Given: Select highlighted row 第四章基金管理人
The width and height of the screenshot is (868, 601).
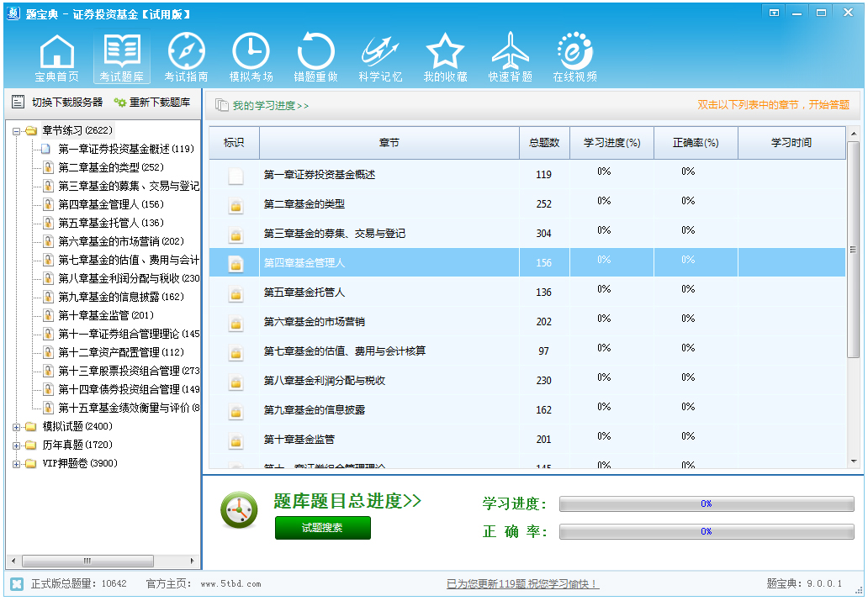Looking at the screenshot, I should (x=527, y=262).
